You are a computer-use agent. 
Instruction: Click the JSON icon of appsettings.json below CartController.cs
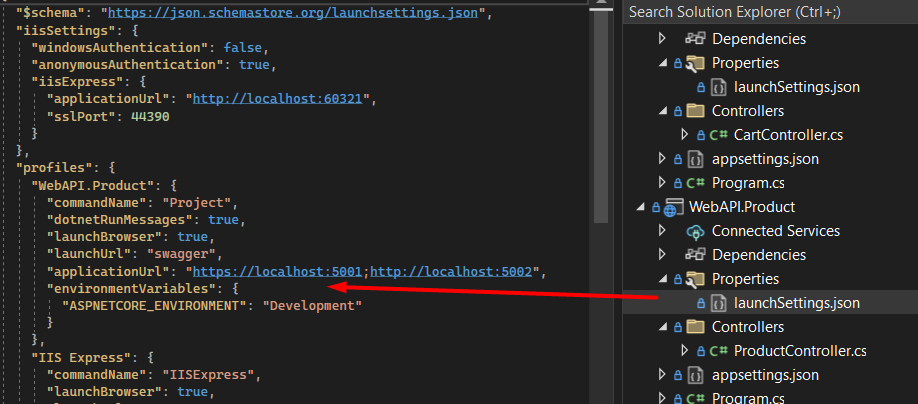click(695, 159)
